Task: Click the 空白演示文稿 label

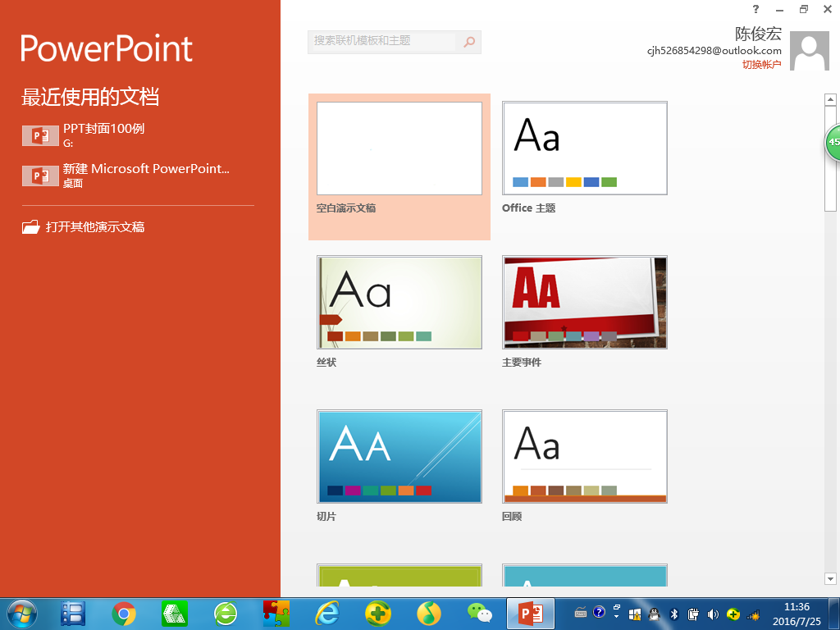Action: pos(346,208)
